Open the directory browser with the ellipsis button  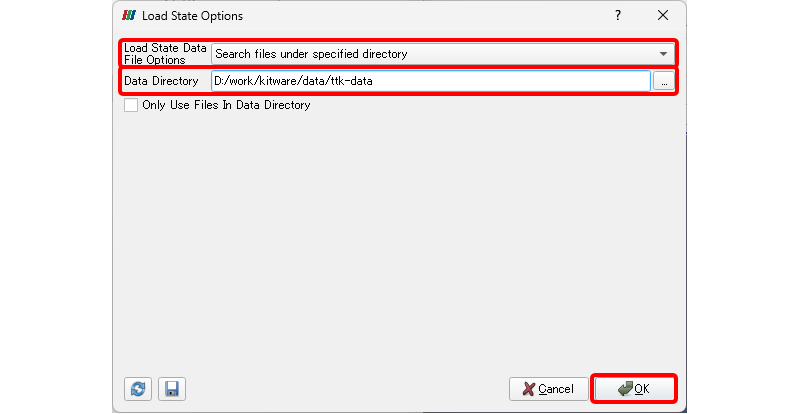[663, 81]
